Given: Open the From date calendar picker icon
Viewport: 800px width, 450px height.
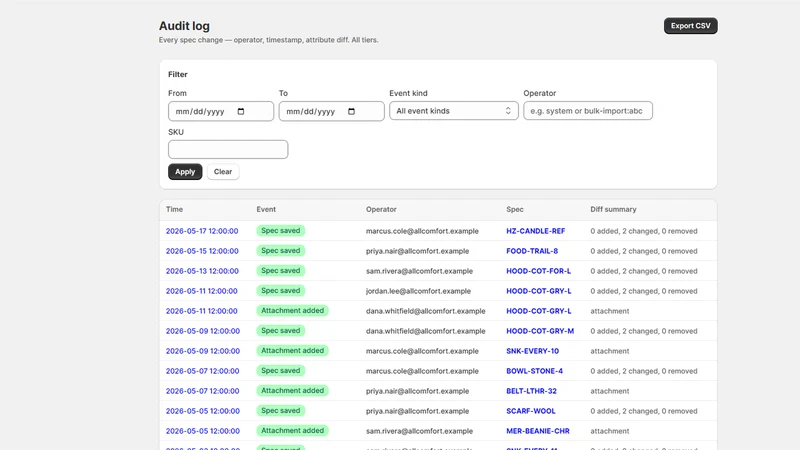Looking at the screenshot, I should coord(241,111).
